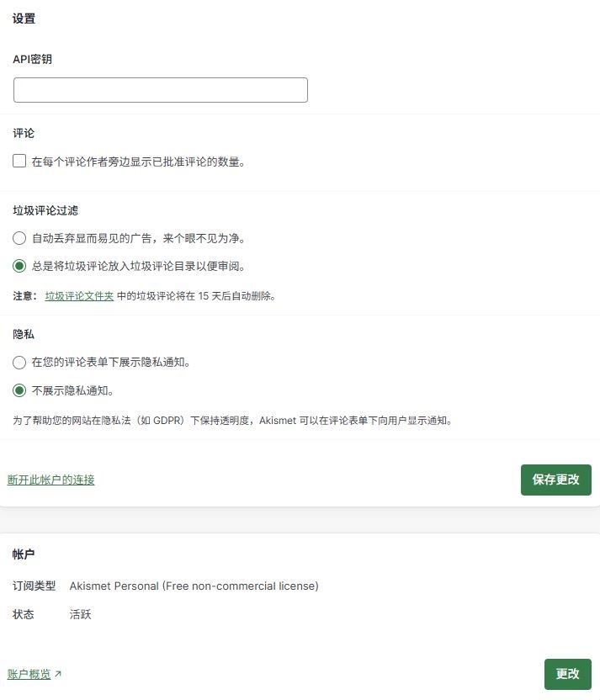Screen dimensions: 600x700
Task: Click the 评论 section heading
Action: tap(24, 134)
